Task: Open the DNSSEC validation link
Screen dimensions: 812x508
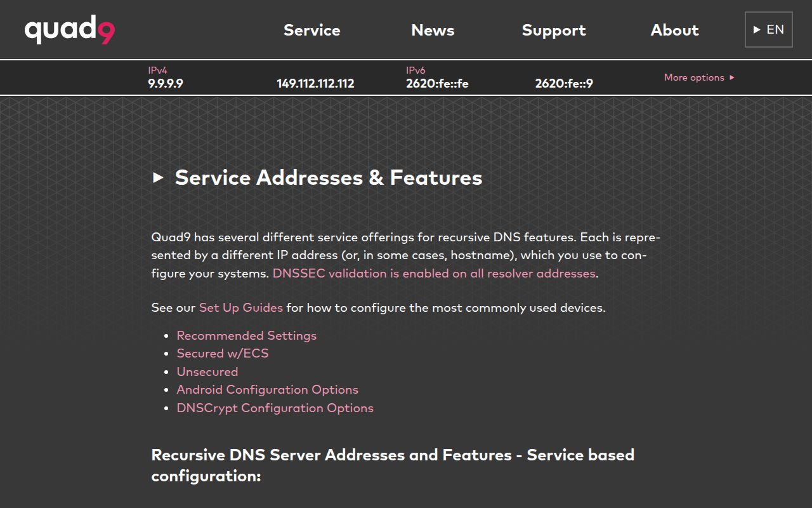Action: point(434,274)
